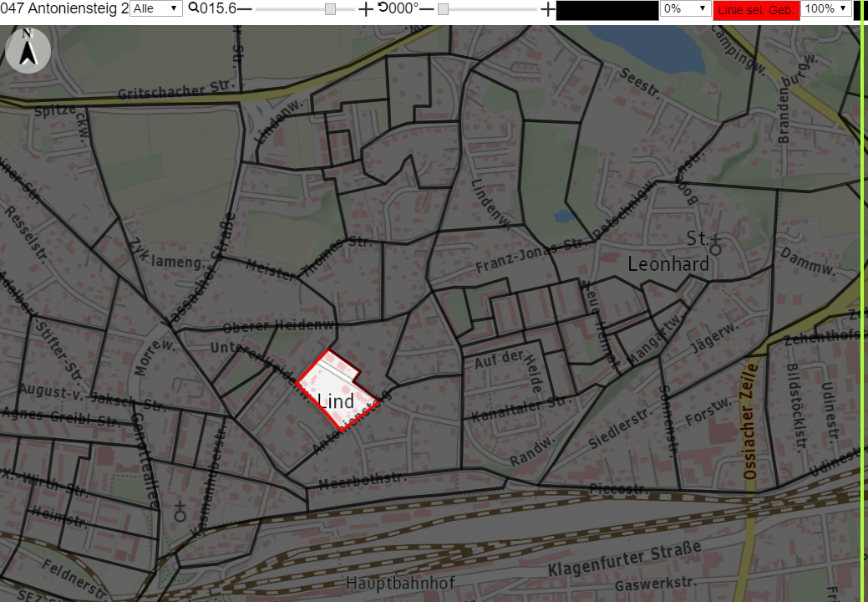The image size is (868, 602).
Task: Open the 100% dropdown
Action: pyautogui.click(x=826, y=8)
